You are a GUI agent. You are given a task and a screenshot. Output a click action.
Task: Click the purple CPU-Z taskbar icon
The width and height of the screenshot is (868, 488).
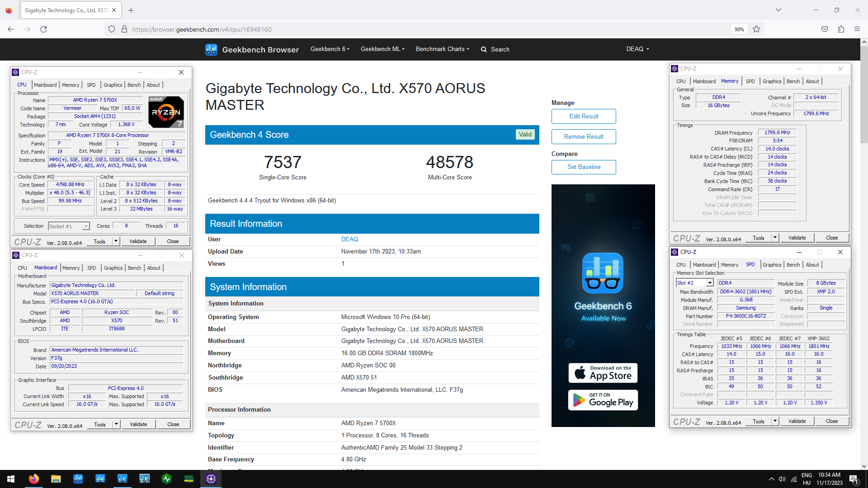pos(211,479)
